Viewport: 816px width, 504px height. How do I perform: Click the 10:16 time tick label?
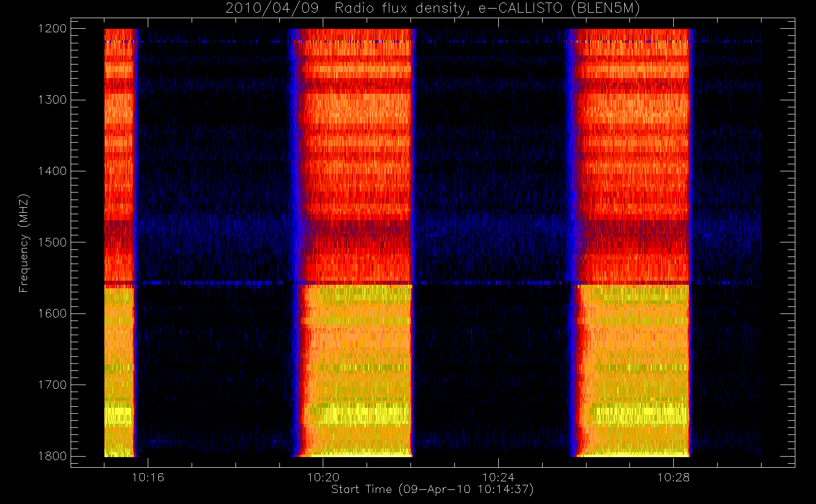[x=148, y=477]
